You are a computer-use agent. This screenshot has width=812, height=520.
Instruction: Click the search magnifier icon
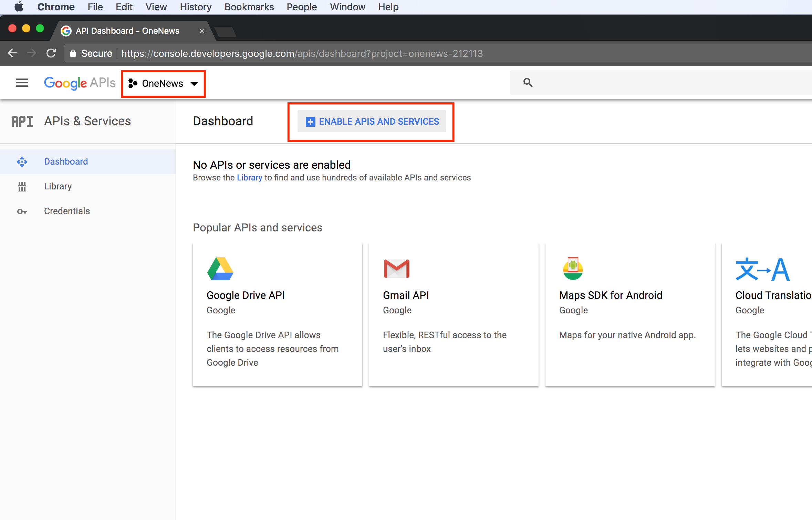click(x=528, y=83)
